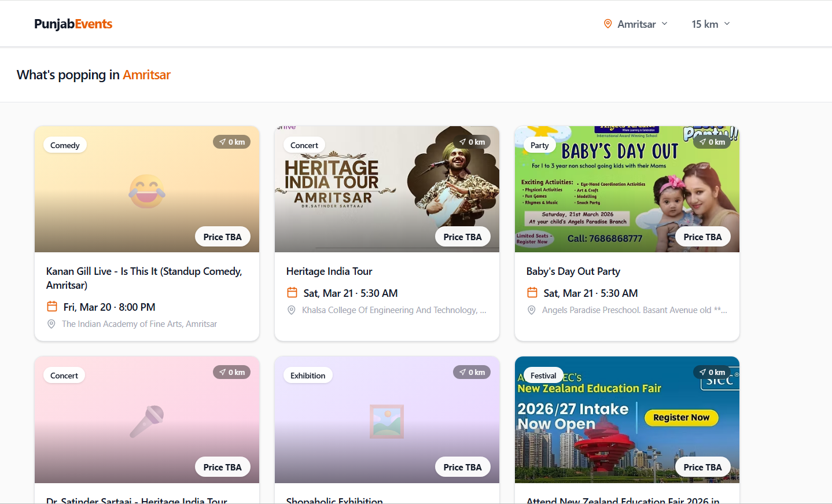Click the Festival category tag
Image resolution: width=832 pixels, height=504 pixels.
click(543, 376)
